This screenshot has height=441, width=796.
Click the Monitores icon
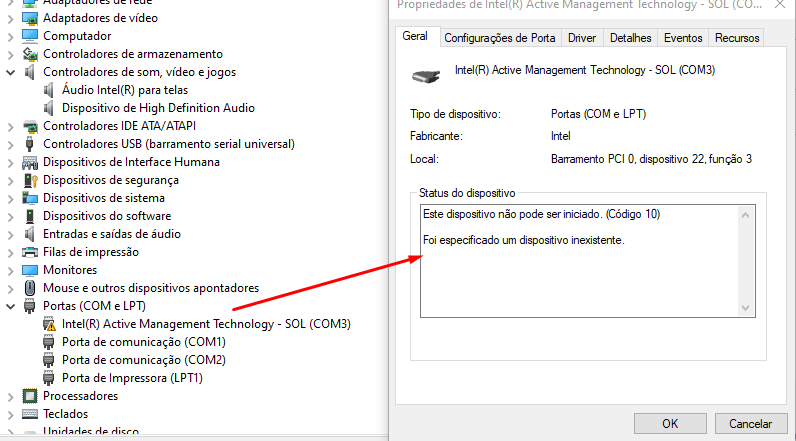pos(30,270)
